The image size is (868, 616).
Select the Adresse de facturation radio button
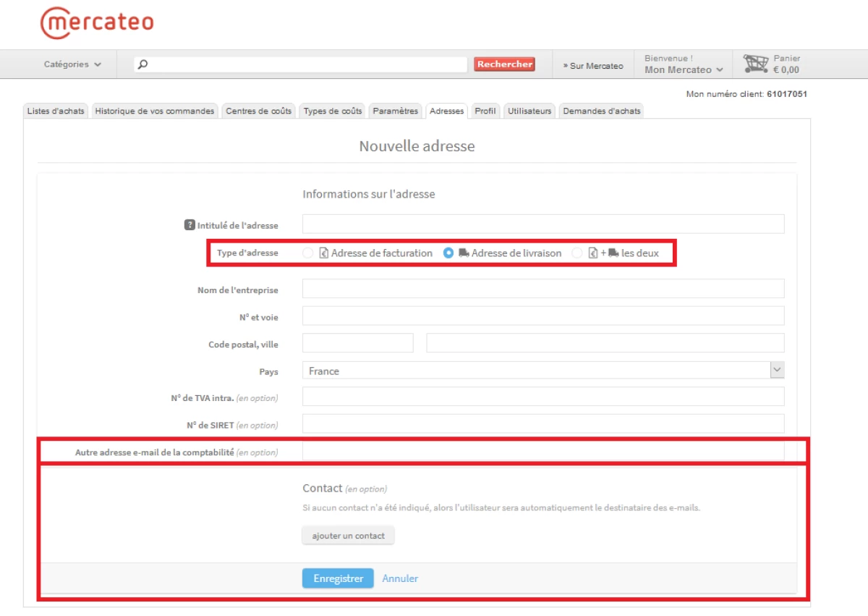pyautogui.click(x=308, y=253)
